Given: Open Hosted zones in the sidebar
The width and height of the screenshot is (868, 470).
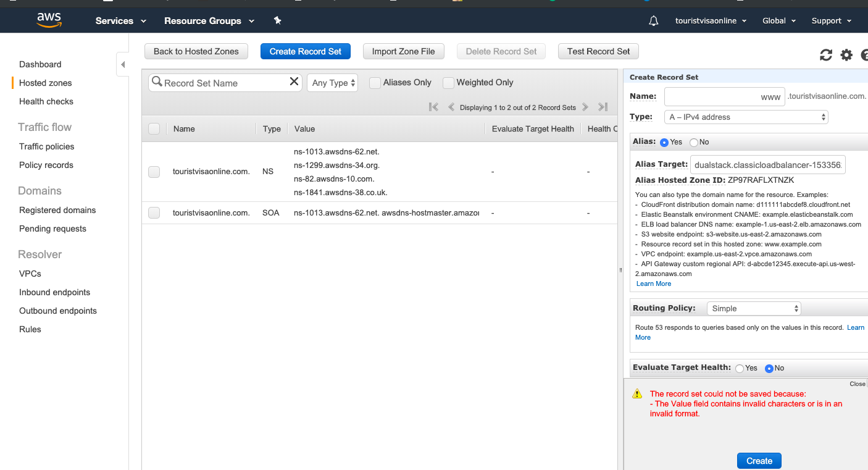Looking at the screenshot, I should pyautogui.click(x=46, y=83).
